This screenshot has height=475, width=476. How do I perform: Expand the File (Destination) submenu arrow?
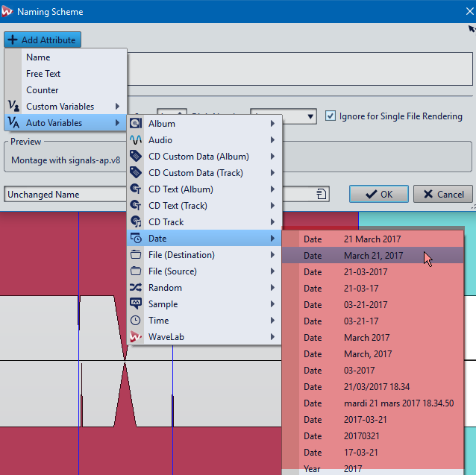(272, 254)
